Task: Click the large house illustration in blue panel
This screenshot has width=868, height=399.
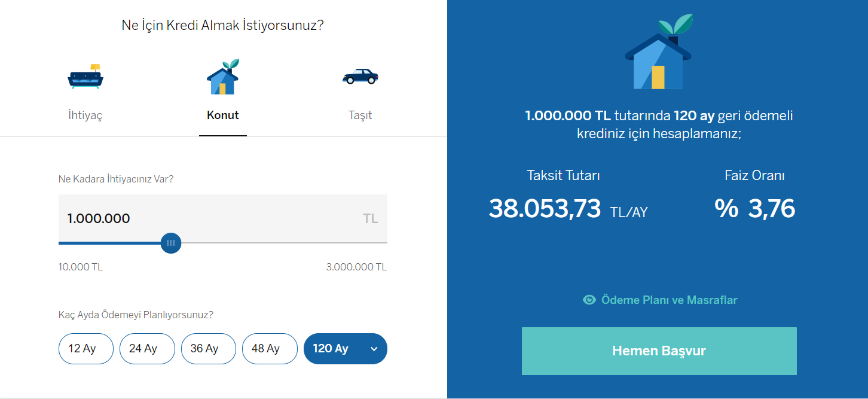Action: 658,54
